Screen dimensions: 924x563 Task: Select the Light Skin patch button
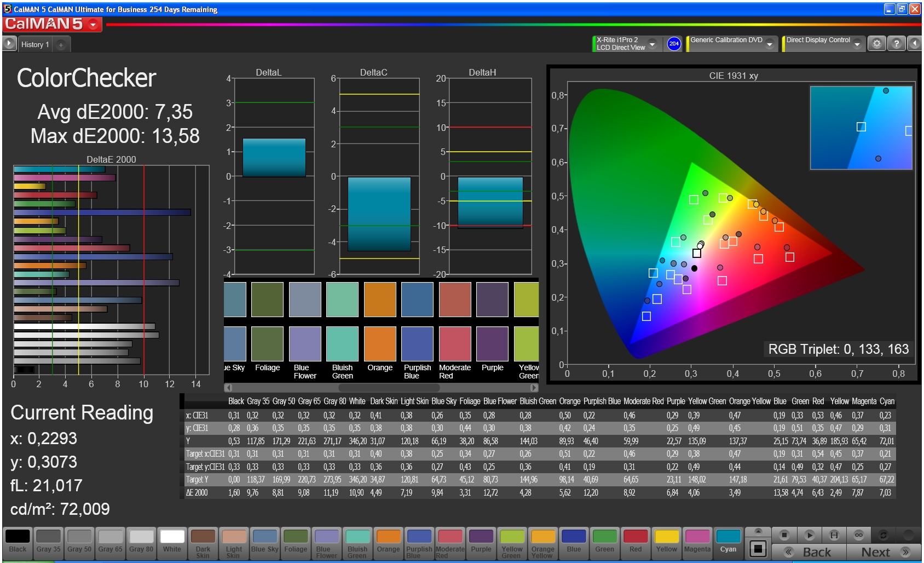tap(234, 543)
